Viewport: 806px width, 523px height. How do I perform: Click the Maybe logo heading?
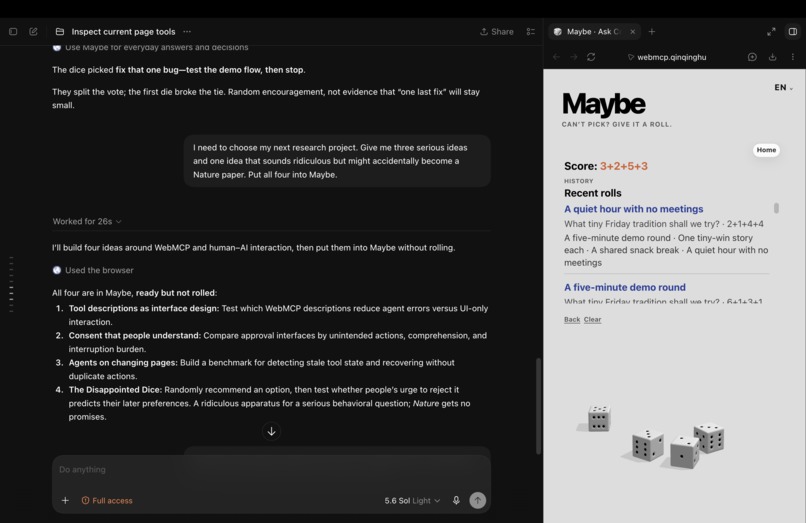click(x=604, y=104)
